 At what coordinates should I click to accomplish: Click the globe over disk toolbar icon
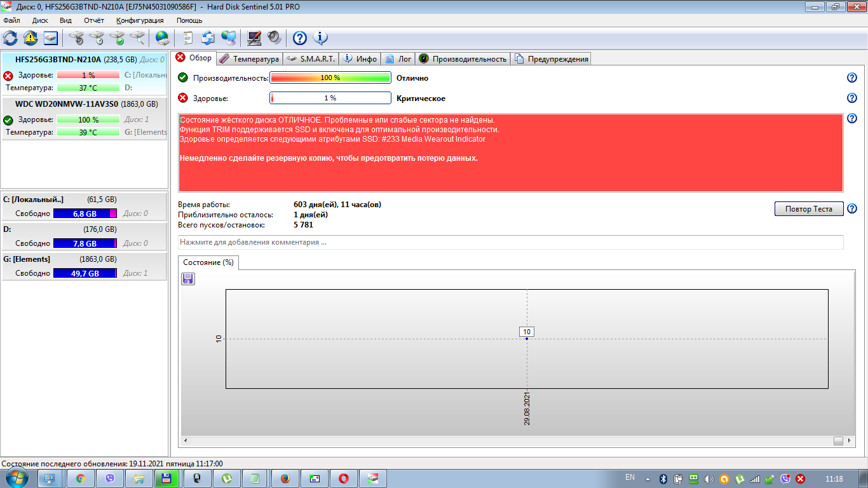[x=163, y=38]
